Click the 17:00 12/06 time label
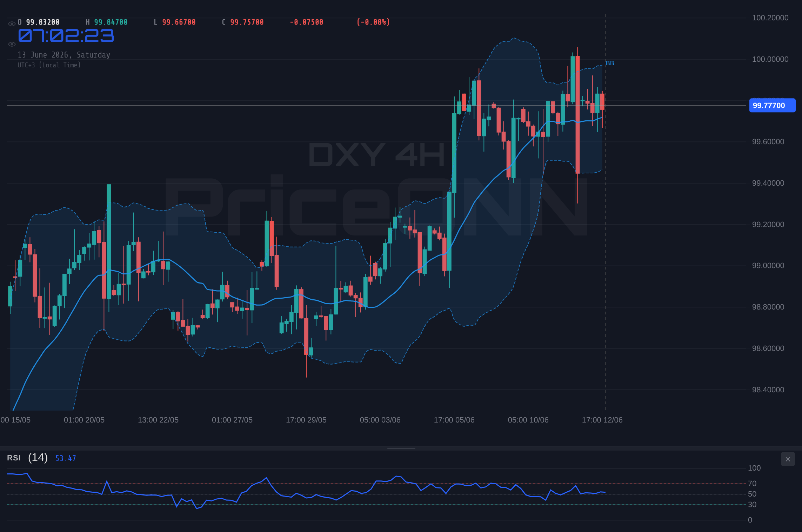Screen dimensions: 802x532 (602, 420)
